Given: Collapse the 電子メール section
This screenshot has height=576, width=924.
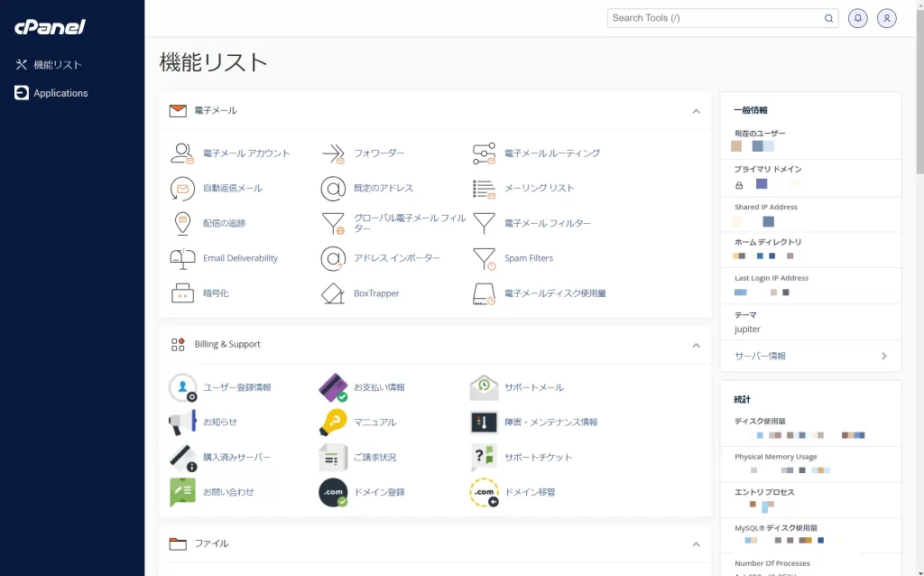Looking at the screenshot, I should [696, 111].
